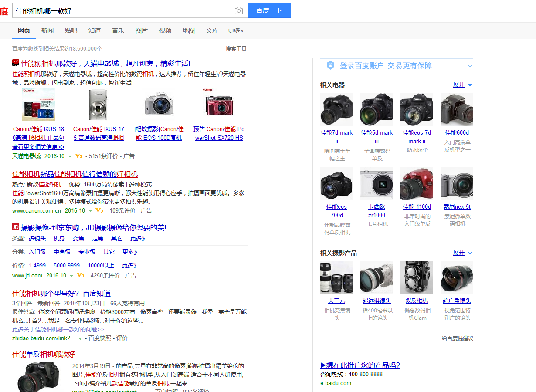The width and height of the screenshot is (536, 392).
Task: Click the V3 badge beside www.canon.com.cn
Action: [99, 210]
